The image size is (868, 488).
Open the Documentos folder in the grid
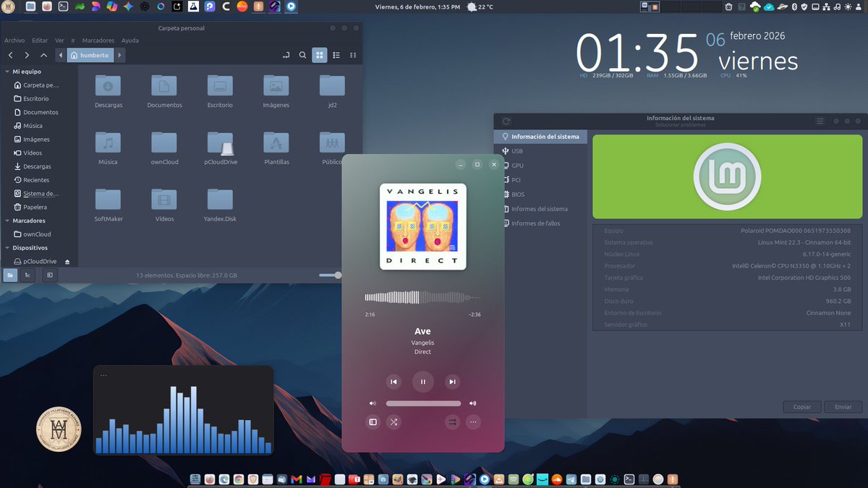click(x=164, y=85)
